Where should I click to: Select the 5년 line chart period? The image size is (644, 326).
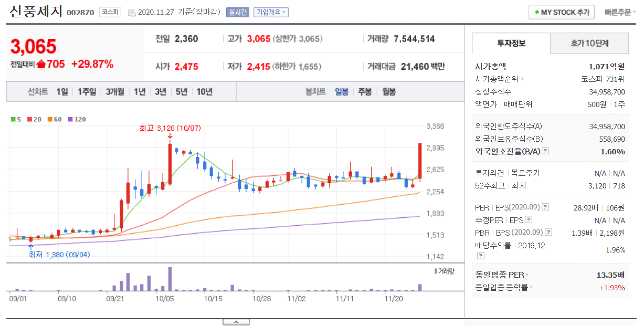(x=182, y=92)
